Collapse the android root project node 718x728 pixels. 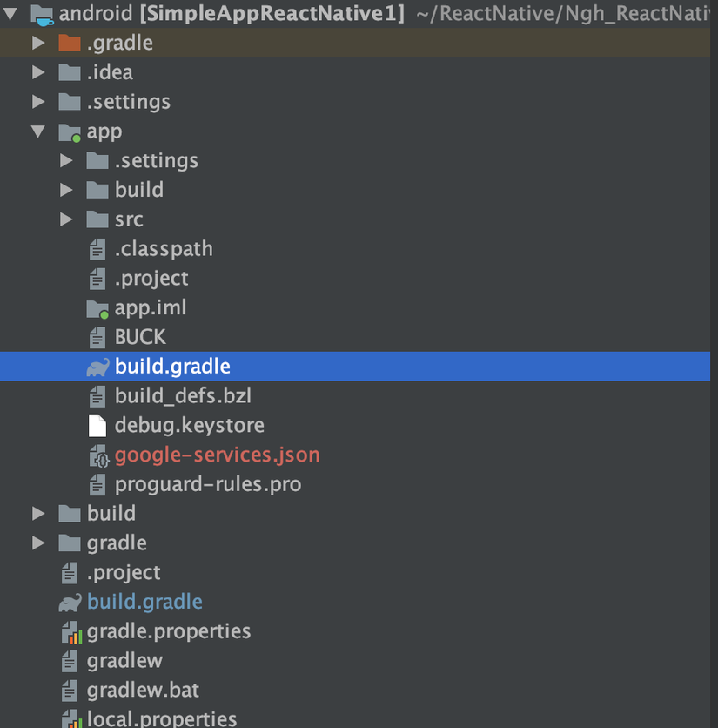(x=10, y=14)
